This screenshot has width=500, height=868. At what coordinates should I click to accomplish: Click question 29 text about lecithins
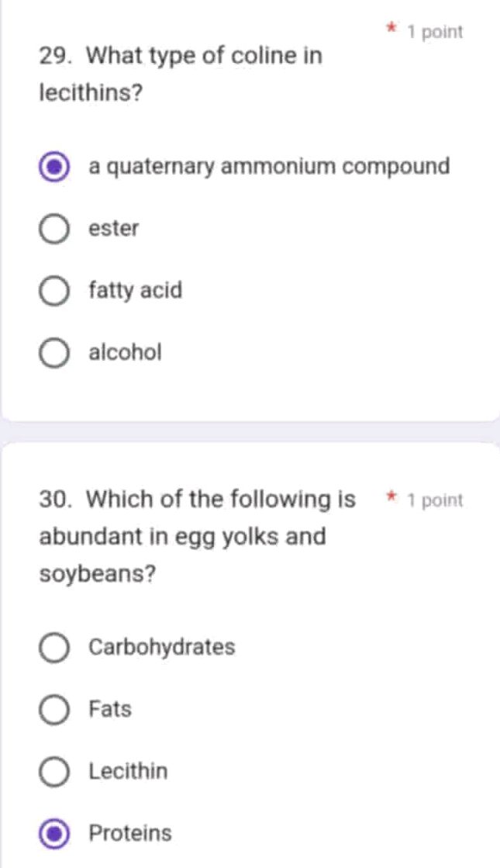pyautogui.click(x=180, y=74)
